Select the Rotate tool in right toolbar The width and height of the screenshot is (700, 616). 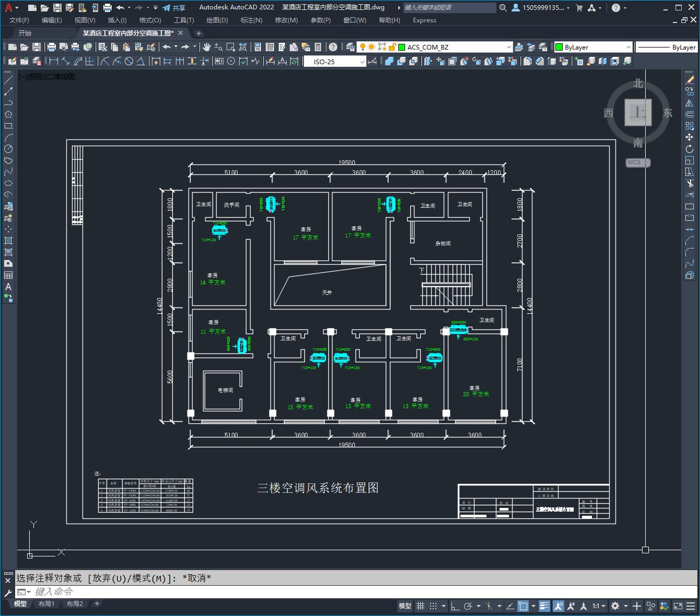click(690, 149)
